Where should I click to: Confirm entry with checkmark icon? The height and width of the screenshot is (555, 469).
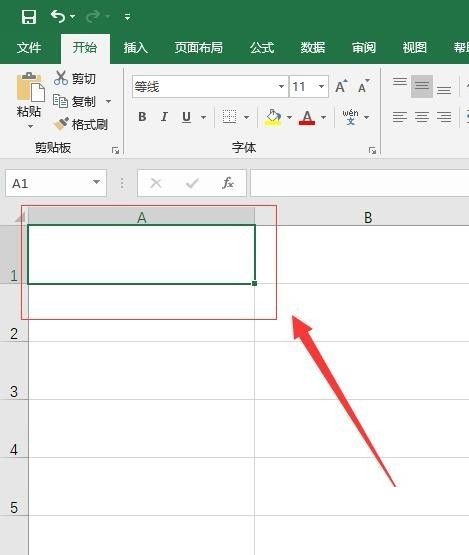click(x=192, y=183)
